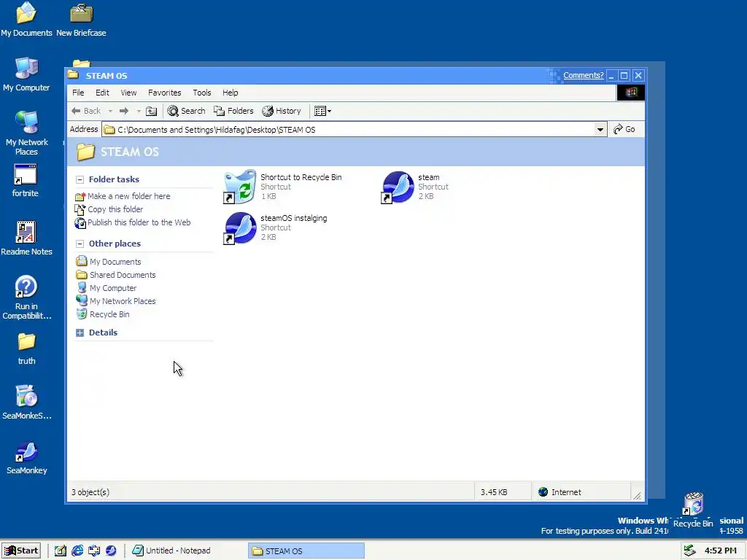Launch Internet Explorer from quick launch
Screen dimensions: 747x560
point(77,551)
